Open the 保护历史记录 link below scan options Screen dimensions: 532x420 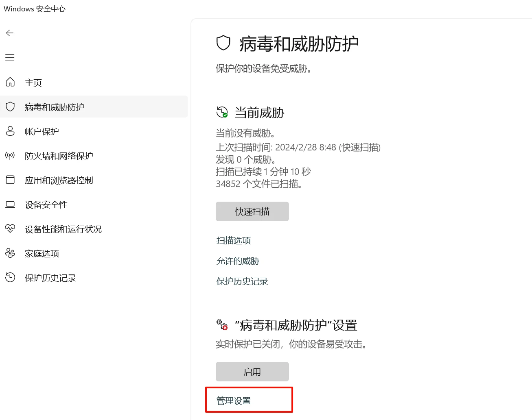(x=242, y=281)
